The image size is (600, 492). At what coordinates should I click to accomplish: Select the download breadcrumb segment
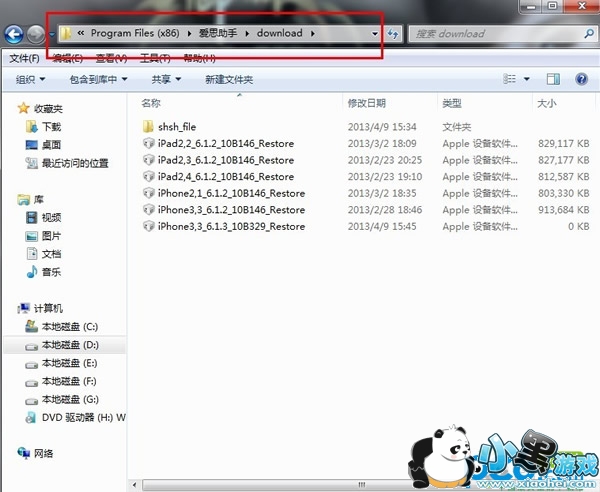tap(280, 33)
